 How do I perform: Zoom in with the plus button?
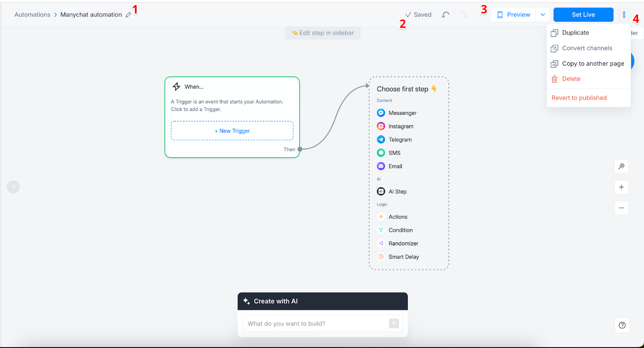point(621,187)
